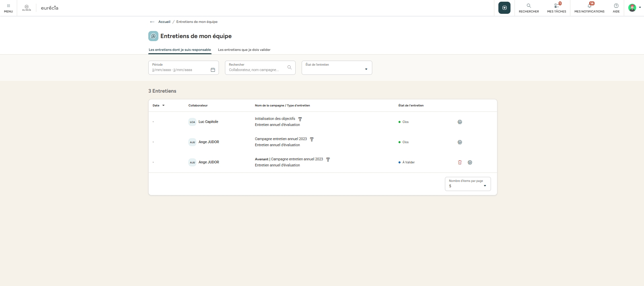The width and height of the screenshot is (644, 286).
Task: Go to Accueil breadcrumb link
Action: [x=164, y=22]
